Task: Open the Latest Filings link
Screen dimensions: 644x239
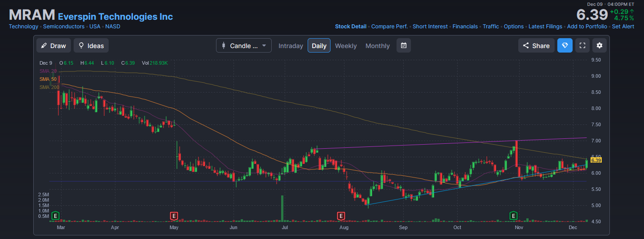Action: coord(545,27)
